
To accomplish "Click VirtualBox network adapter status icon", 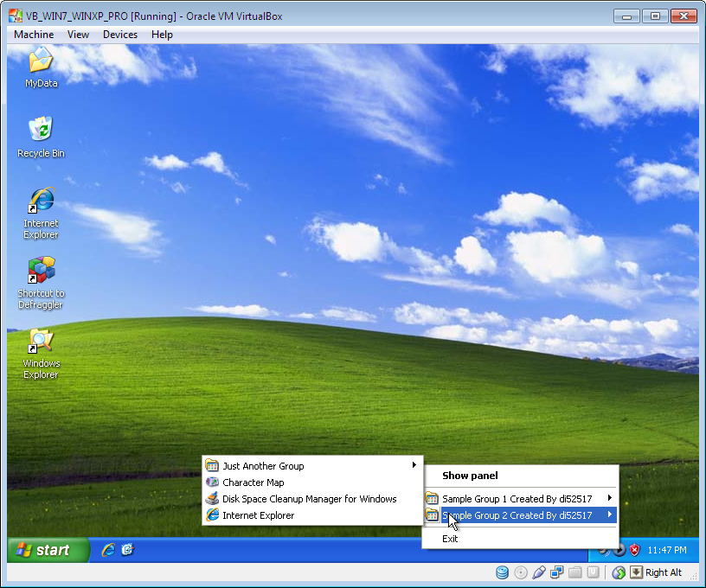I will (x=557, y=572).
